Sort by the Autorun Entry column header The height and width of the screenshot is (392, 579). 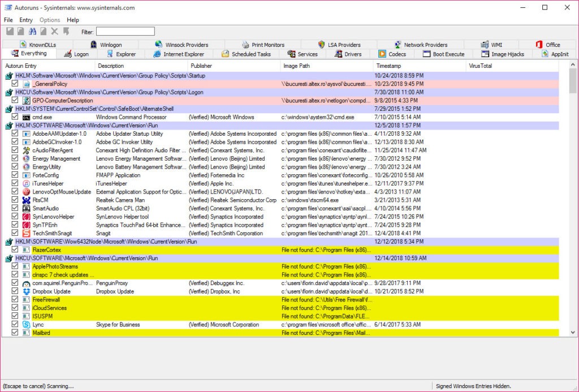48,66
